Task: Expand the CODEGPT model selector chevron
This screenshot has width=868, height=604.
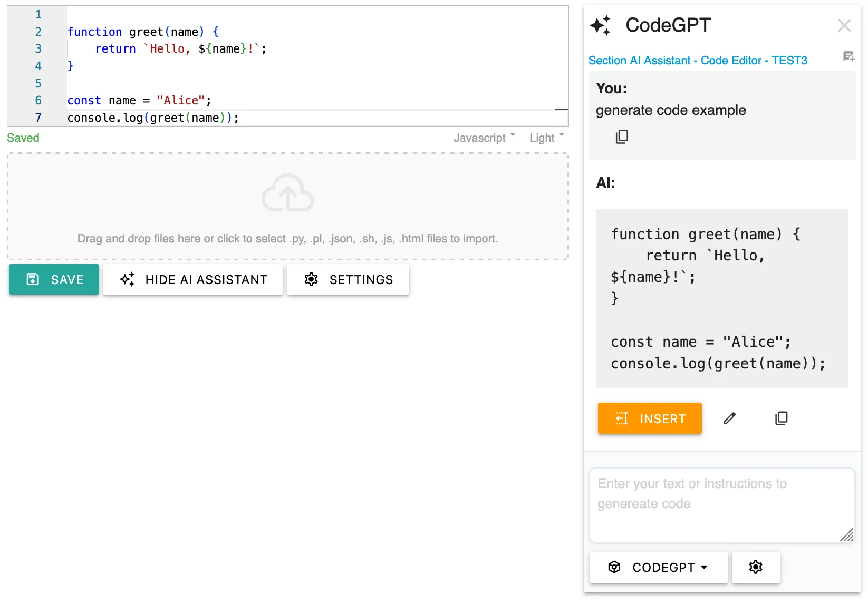Action: pyautogui.click(x=705, y=568)
